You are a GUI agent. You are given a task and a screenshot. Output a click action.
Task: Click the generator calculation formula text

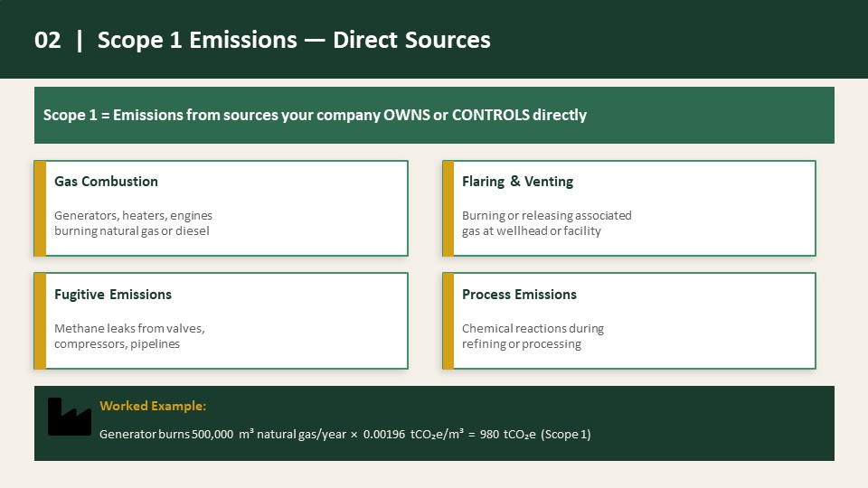click(344, 435)
